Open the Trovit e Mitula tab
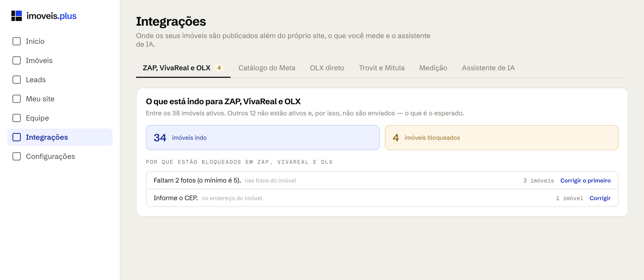The height and width of the screenshot is (280, 644). pos(381,68)
